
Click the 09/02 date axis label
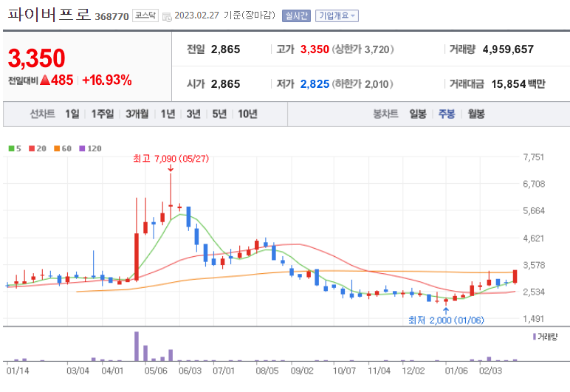point(302,371)
